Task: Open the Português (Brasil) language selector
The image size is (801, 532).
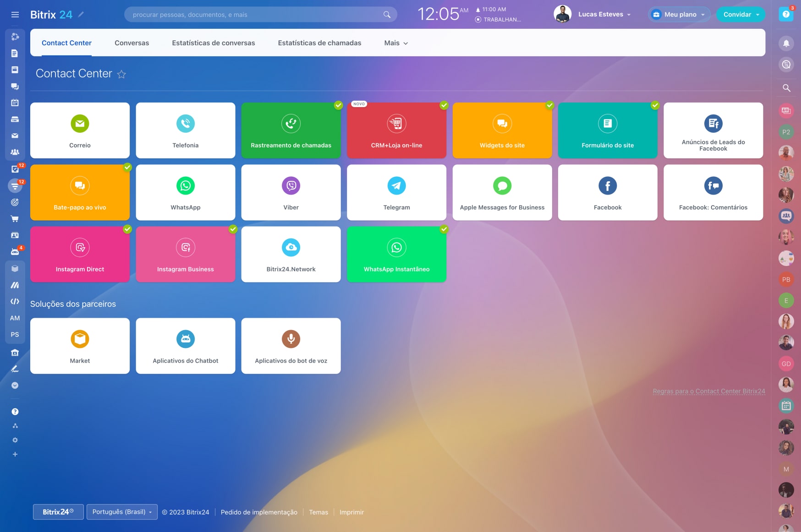Action: coord(122,512)
